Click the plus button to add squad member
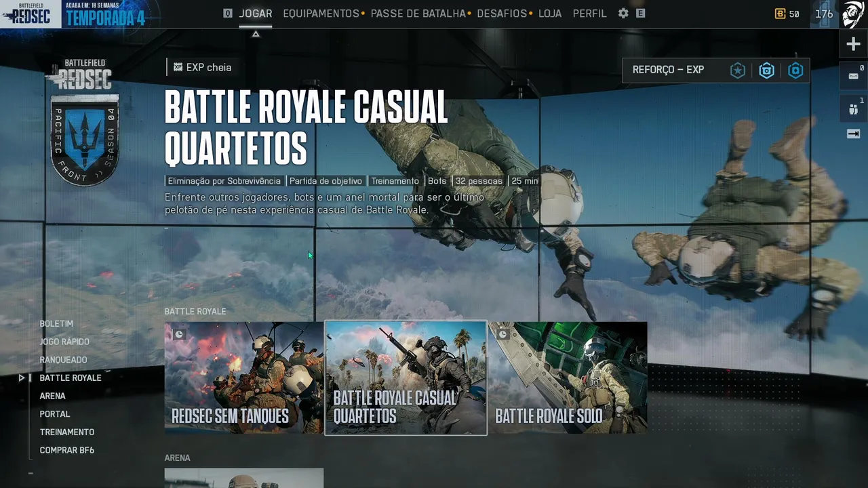 click(x=853, y=45)
